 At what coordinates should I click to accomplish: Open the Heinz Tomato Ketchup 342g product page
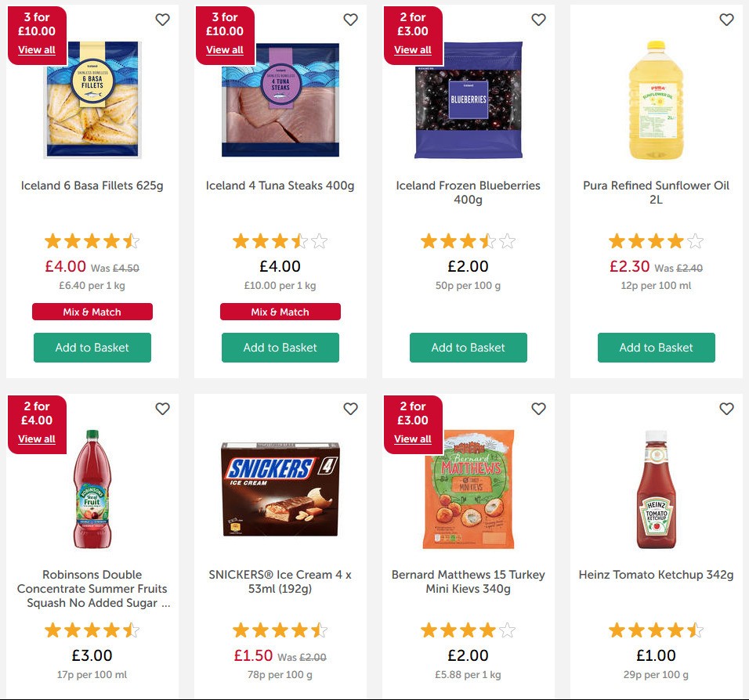coord(656,575)
